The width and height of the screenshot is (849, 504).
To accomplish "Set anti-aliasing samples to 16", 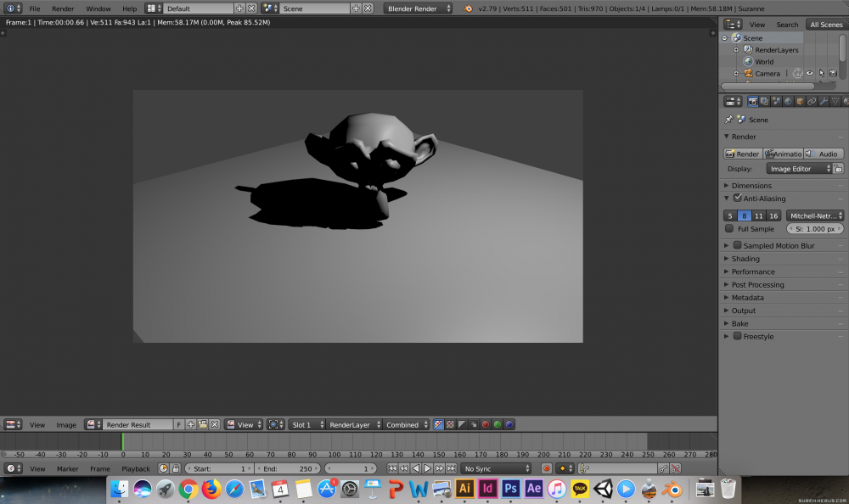I will (x=773, y=216).
